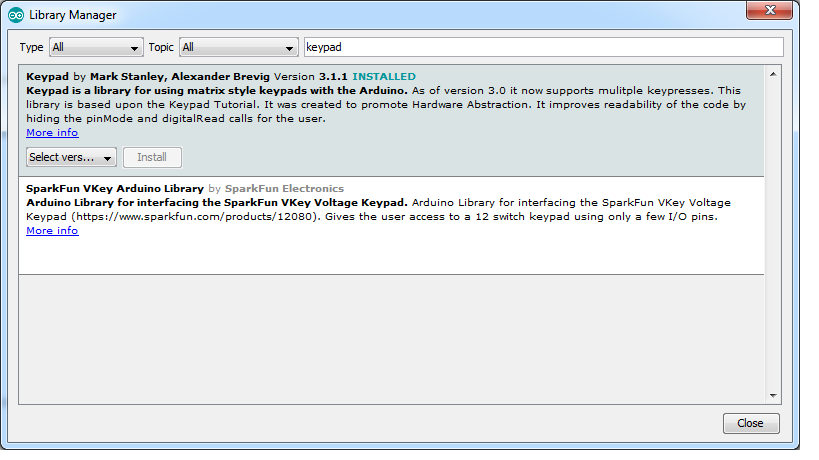
Task: Open the Topic filter dropdown
Action: (239, 48)
